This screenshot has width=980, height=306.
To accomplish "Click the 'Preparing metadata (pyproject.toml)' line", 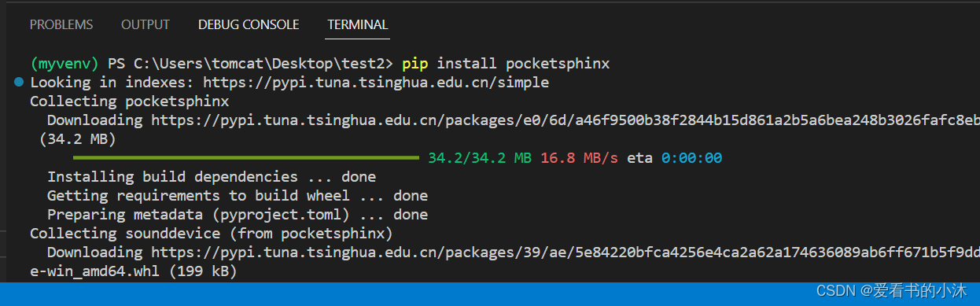I will click(x=238, y=214).
